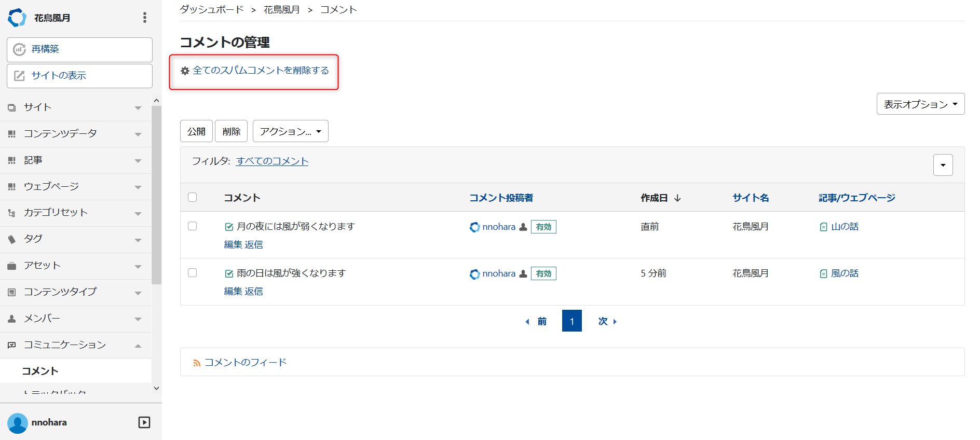Click the 再構築 button
The width and height of the screenshot is (980, 440).
click(x=79, y=49)
